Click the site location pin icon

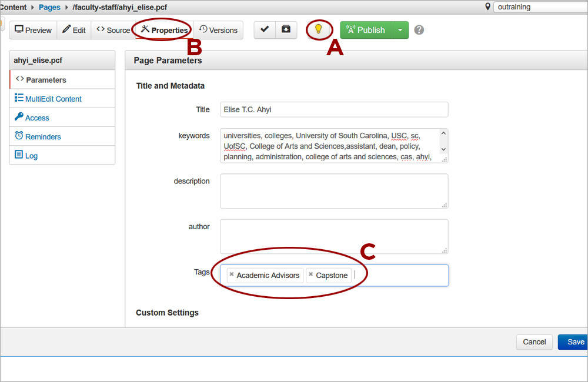coord(487,6)
